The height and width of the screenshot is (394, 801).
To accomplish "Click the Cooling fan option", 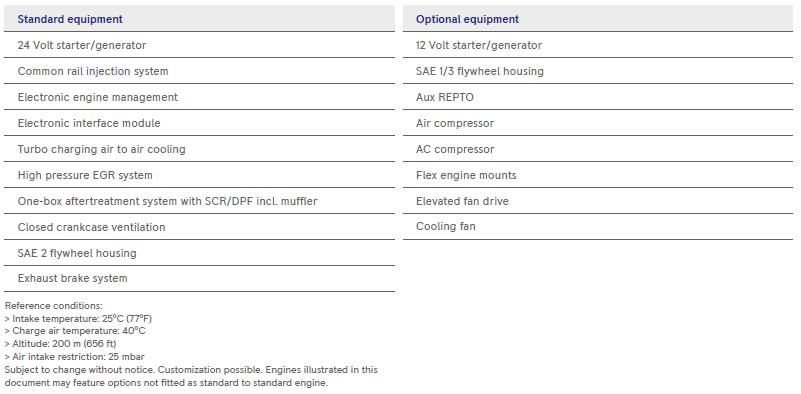I will click(598, 226).
